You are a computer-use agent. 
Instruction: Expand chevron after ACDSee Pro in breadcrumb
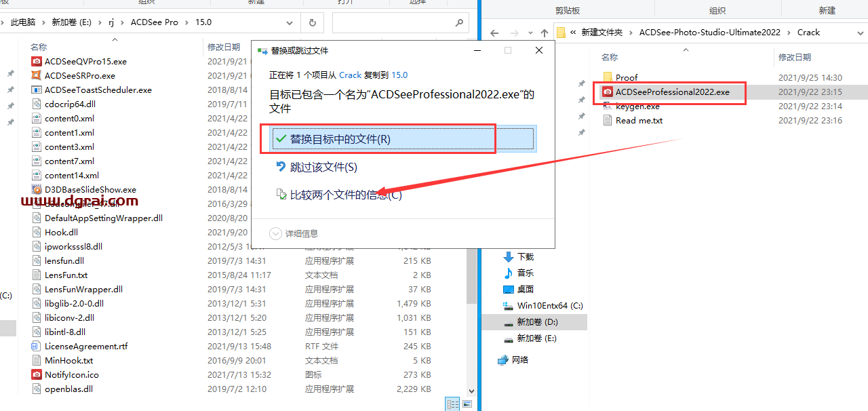(x=187, y=22)
